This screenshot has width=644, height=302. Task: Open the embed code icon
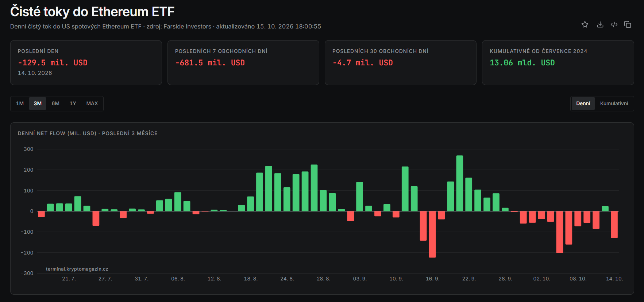pos(614,24)
